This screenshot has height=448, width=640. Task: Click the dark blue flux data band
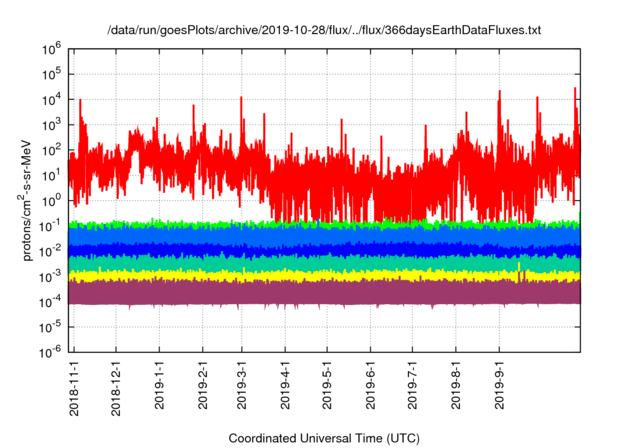click(x=300, y=249)
